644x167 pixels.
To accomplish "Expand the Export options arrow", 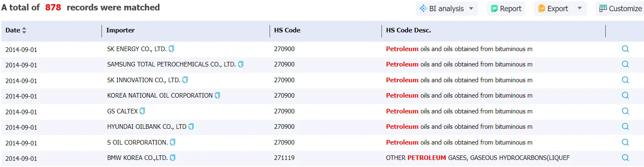I will coord(580,9).
